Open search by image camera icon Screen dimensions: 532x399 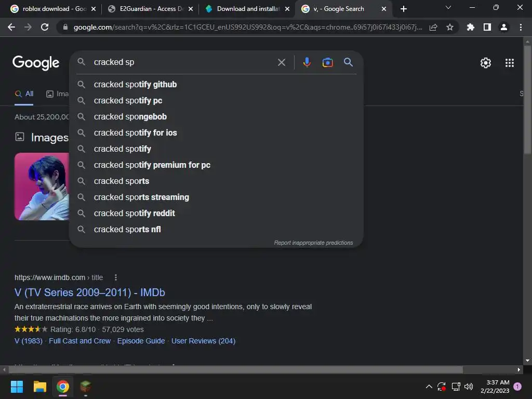[x=327, y=62]
